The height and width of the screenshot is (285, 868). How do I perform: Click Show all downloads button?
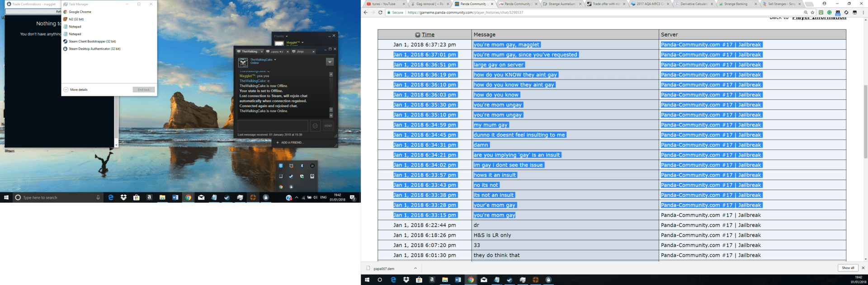click(x=848, y=268)
